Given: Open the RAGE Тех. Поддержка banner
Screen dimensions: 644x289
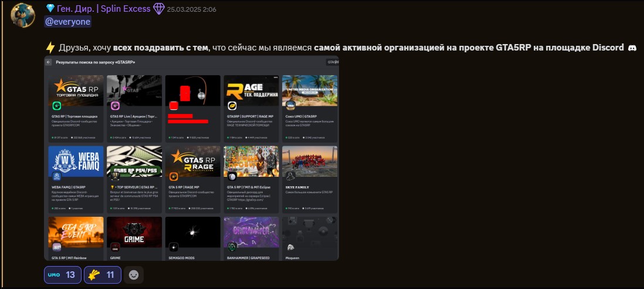Looking at the screenshot, I should point(252,90).
